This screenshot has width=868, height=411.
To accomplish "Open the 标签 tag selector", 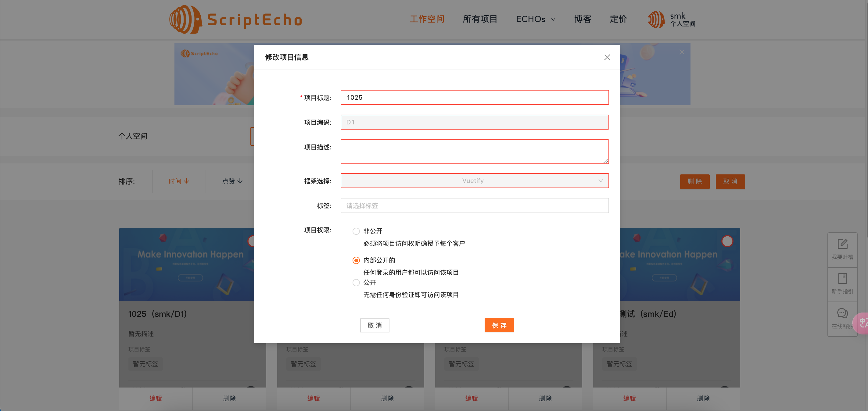I will click(475, 205).
